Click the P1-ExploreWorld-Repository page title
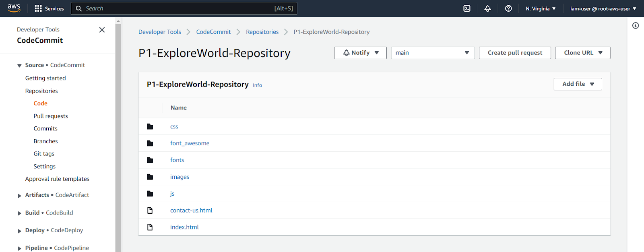 point(215,53)
